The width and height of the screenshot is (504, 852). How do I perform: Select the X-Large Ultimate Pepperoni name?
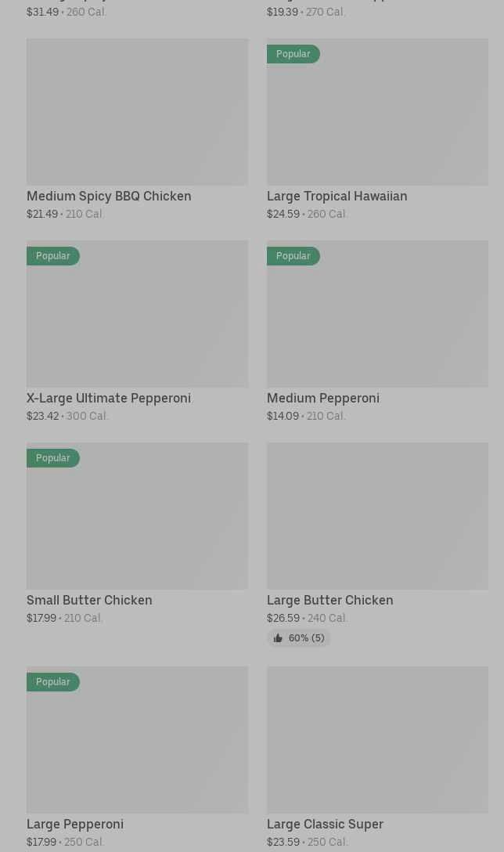(109, 398)
